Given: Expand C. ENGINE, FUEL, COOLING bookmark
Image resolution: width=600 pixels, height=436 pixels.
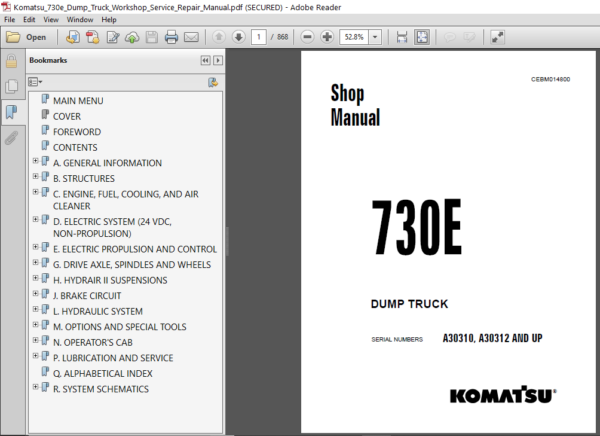Looking at the screenshot, I should 35,192.
